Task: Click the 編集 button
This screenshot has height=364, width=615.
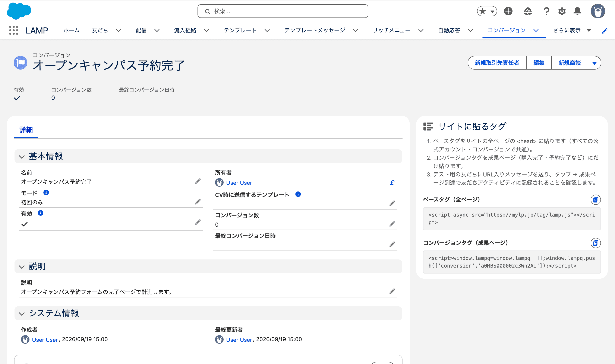Action: 539,63
